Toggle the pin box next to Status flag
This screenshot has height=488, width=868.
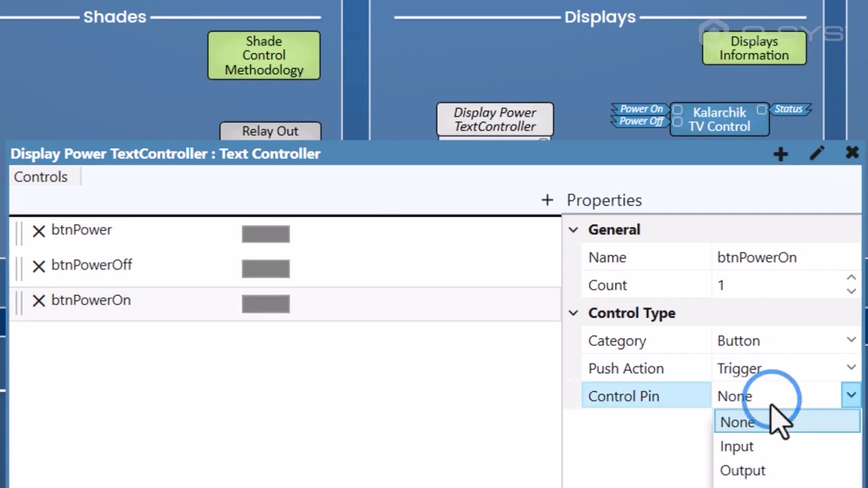[x=762, y=110]
